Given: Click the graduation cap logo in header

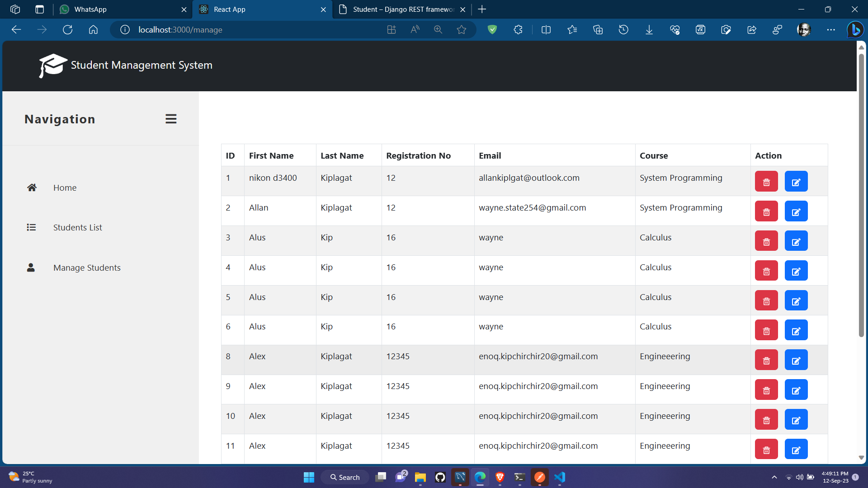Looking at the screenshot, I should [52, 65].
